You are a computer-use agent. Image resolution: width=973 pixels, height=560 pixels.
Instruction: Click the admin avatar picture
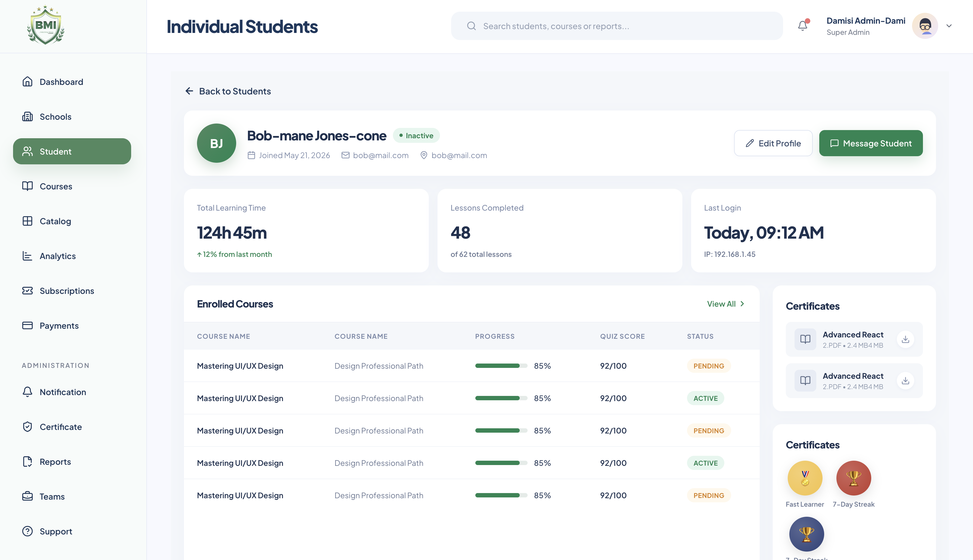pos(925,26)
